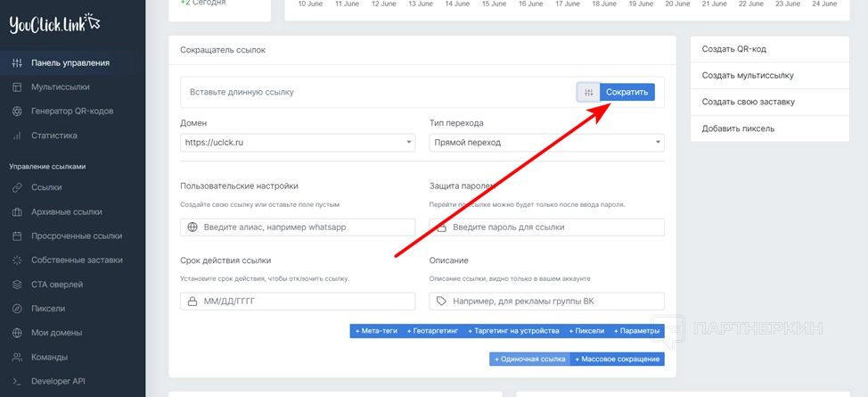Click the Archived links box icon
Image resolution: width=868 pixels, height=397 pixels.
click(17, 212)
